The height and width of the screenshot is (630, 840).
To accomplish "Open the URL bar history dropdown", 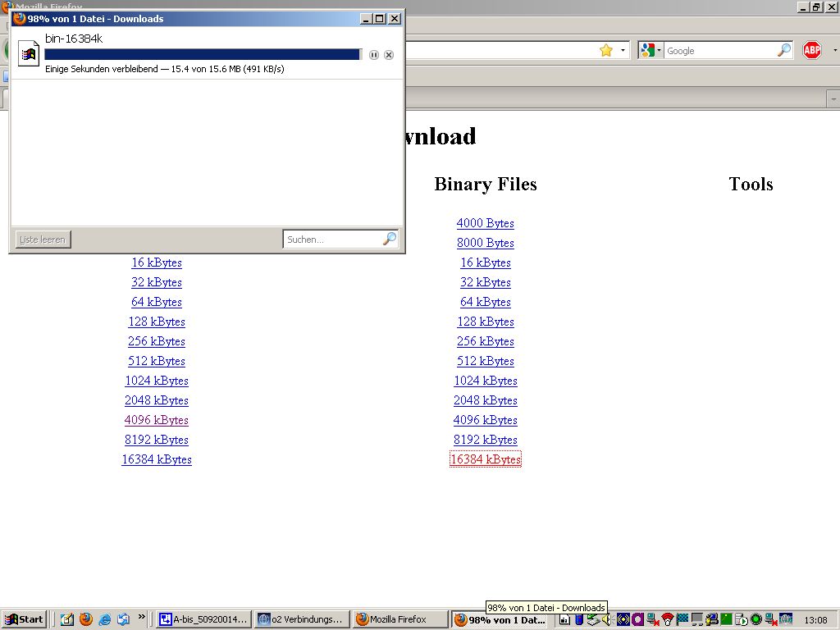I will point(623,51).
